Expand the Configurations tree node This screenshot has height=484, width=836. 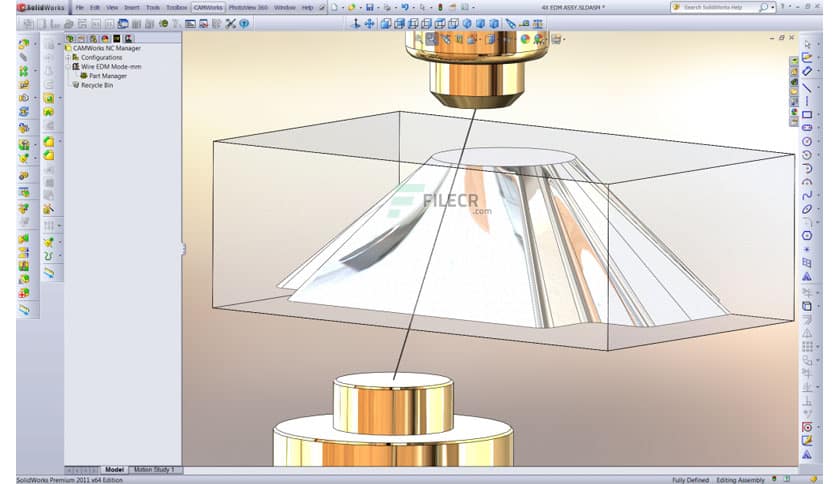point(68,57)
